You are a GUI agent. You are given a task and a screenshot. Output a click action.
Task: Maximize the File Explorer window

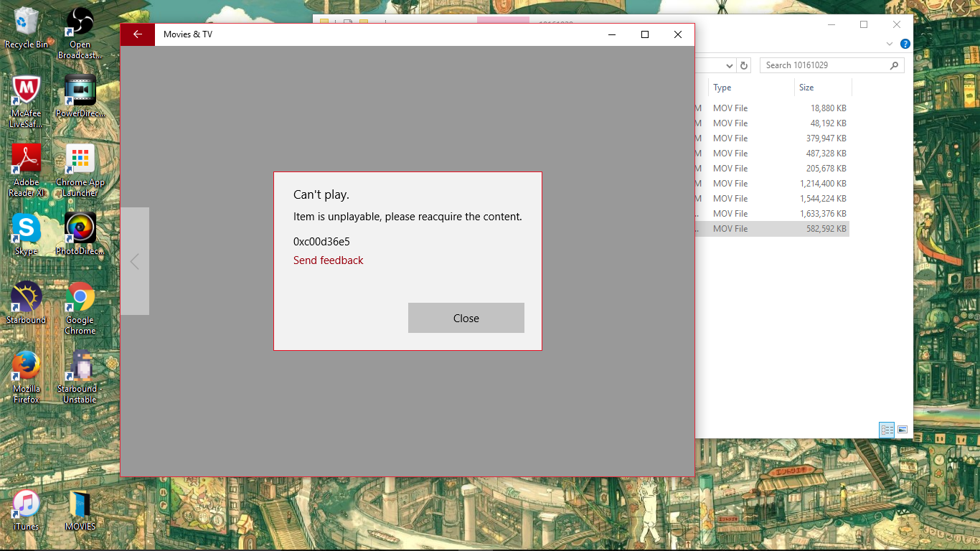tap(864, 24)
